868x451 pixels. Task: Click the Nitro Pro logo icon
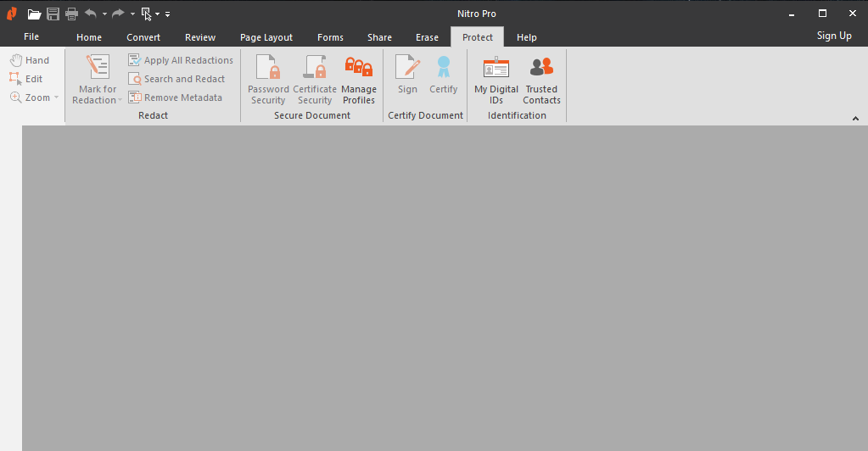pyautogui.click(x=12, y=14)
